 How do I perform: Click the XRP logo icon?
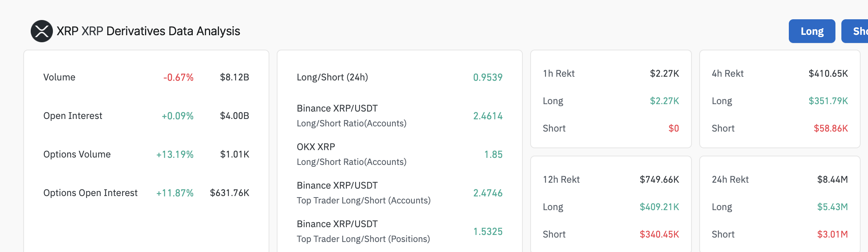(42, 31)
